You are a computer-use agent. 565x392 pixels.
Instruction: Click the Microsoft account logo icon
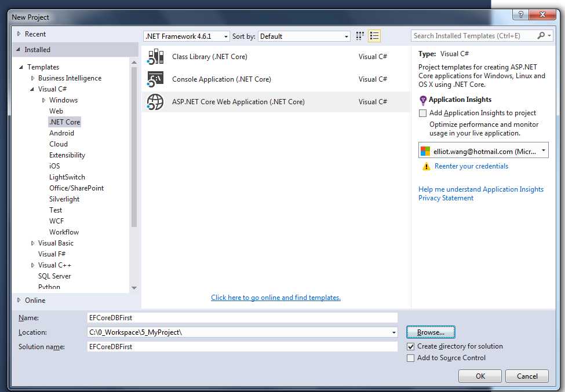coord(425,151)
